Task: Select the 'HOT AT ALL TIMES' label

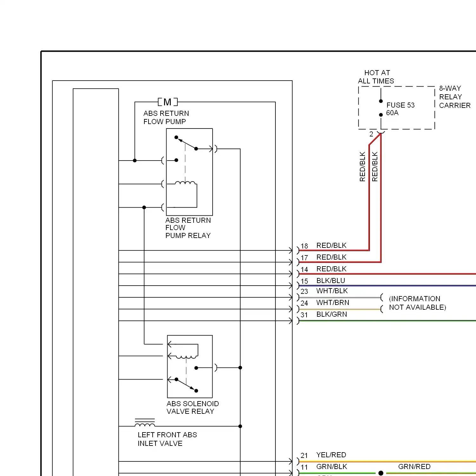Action: coord(376,77)
